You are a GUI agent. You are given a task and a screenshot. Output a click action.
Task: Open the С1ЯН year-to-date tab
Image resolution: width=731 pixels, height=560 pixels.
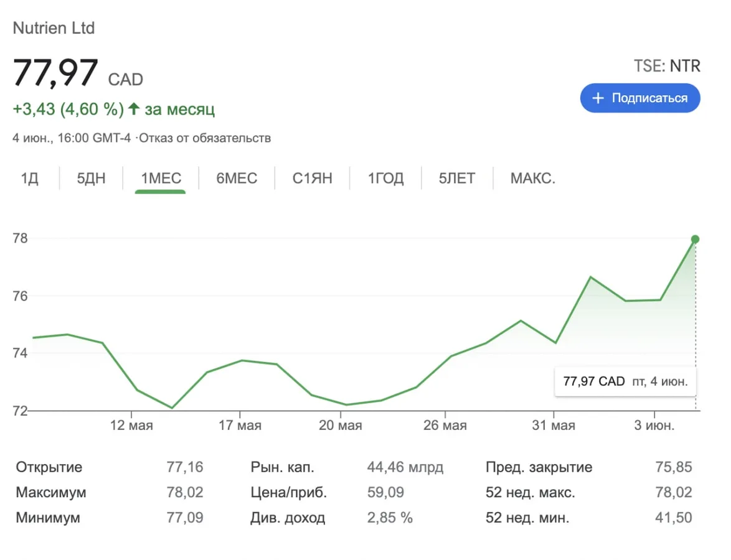313,179
